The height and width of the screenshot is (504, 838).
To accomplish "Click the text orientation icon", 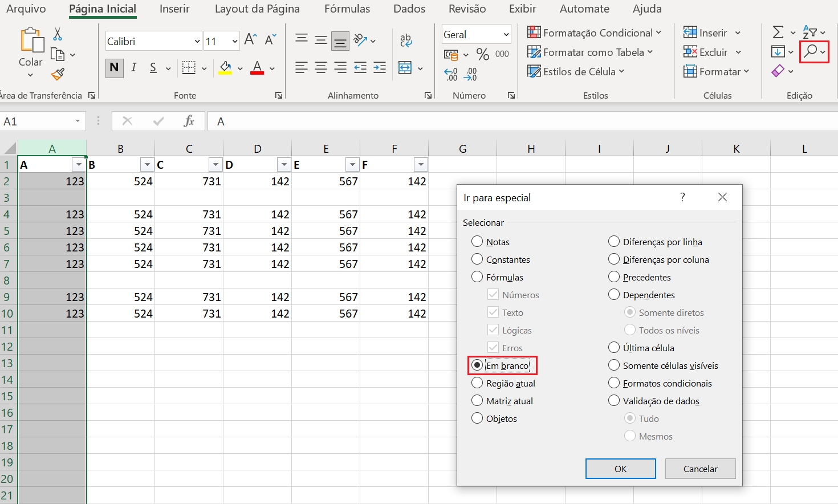I will (360, 39).
